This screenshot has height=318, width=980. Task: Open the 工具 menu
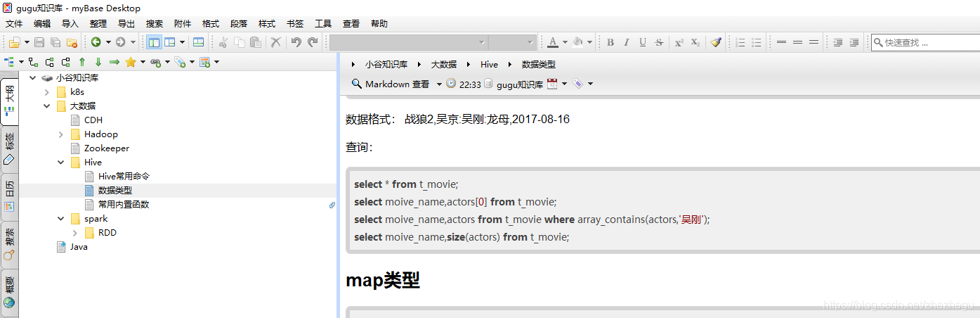click(323, 23)
